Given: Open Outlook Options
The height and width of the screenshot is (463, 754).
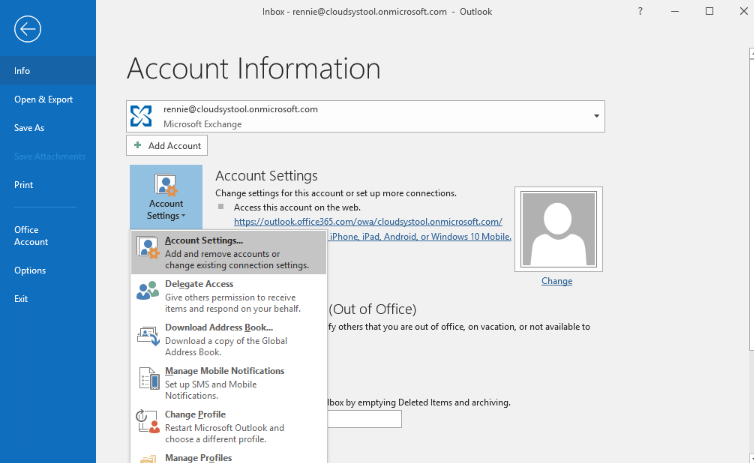Looking at the screenshot, I should click(x=48, y=270).
